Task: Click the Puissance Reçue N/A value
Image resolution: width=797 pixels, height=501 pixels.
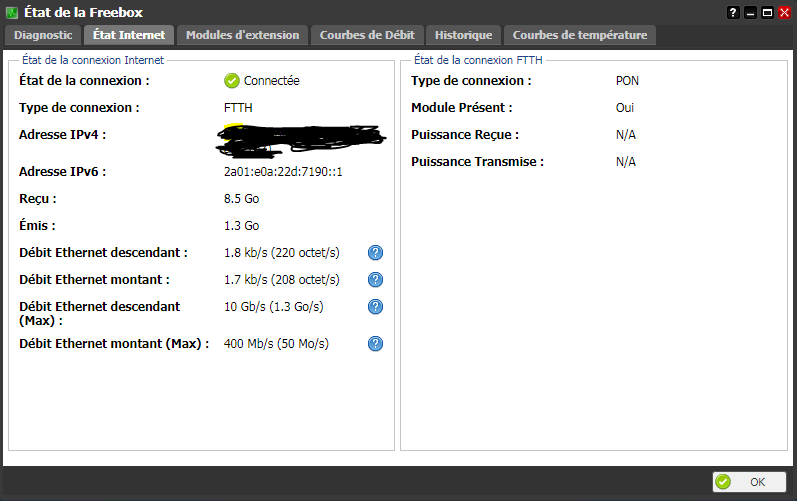Action: pos(626,135)
